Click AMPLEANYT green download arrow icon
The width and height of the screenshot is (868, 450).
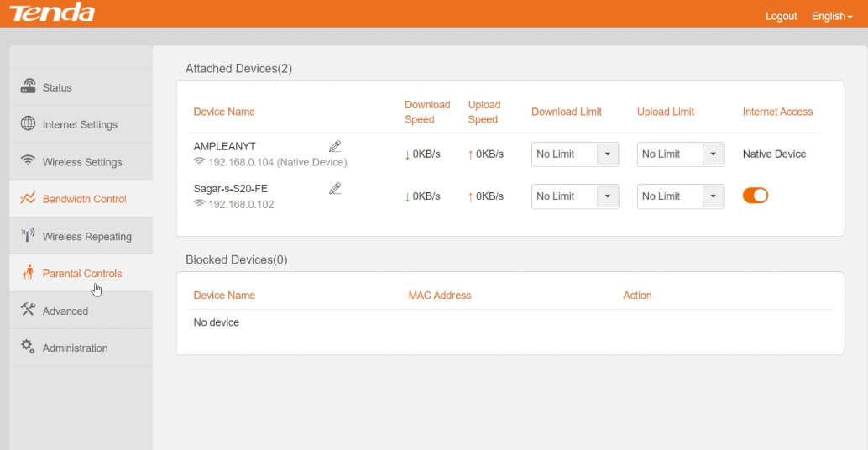pos(407,155)
